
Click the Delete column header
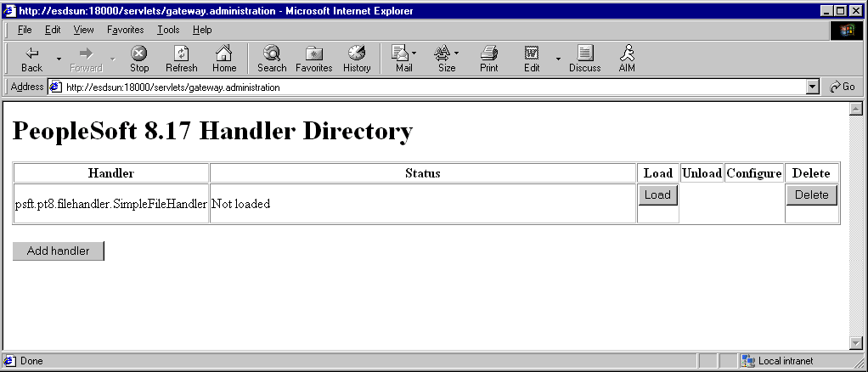click(x=811, y=173)
